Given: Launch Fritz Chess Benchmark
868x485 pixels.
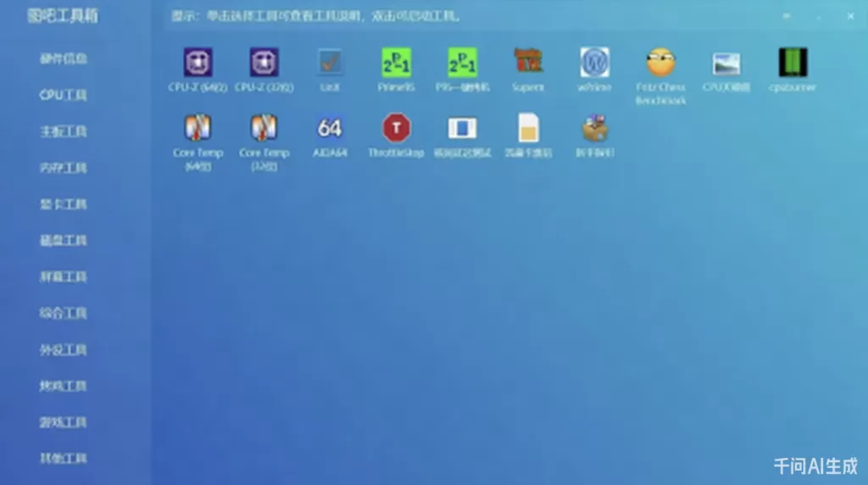Looking at the screenshot, I should pyautogui.click(x=660, y=63).
